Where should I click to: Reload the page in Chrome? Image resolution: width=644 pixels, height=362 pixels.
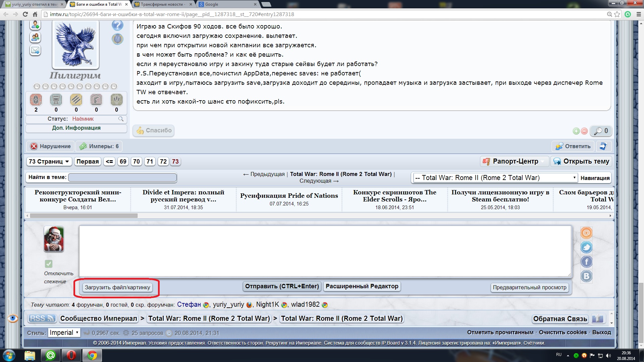pos(25,14)
